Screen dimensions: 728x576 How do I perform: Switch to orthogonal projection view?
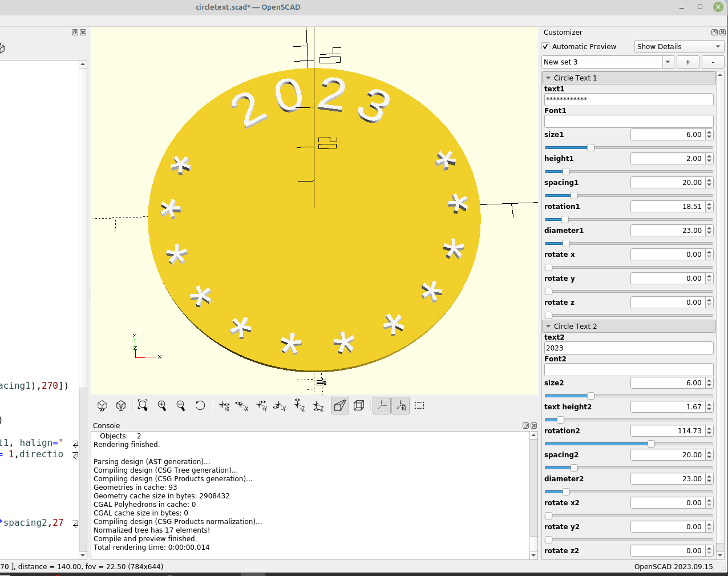coord(358,405)
